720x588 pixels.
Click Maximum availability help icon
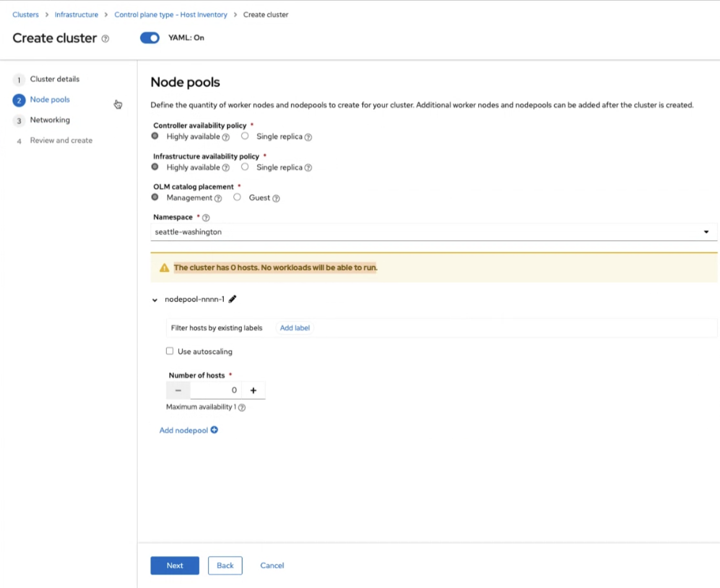[x=242, y=407]
